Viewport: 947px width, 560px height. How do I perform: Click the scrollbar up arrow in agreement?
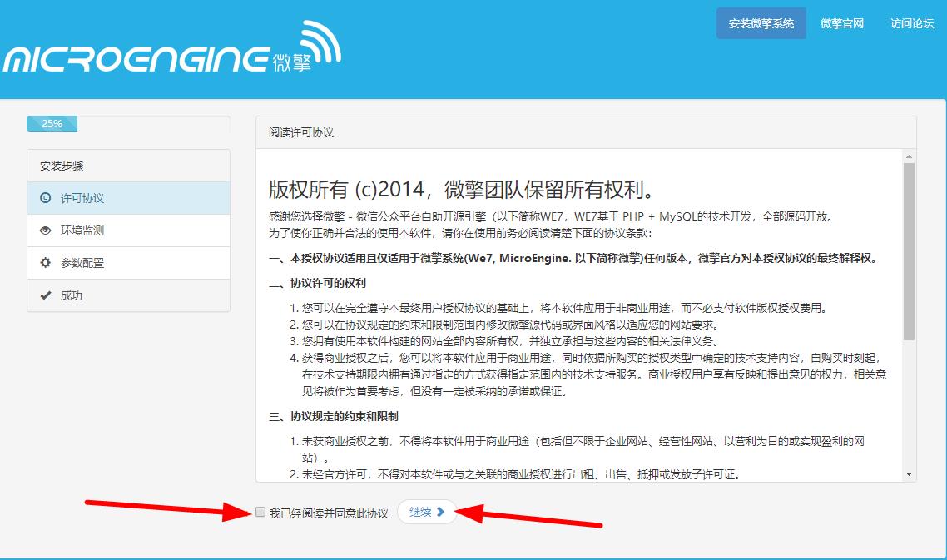click(x=909, y=156)
